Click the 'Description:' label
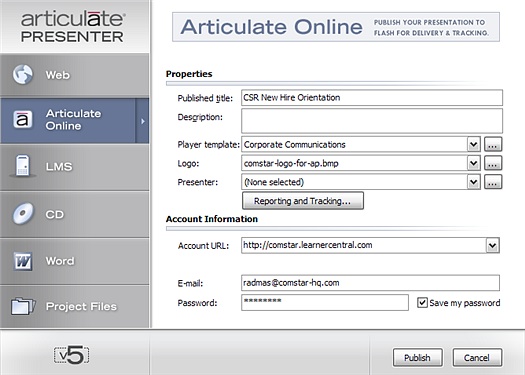Screen dimensions: 525x375 tap(200, 117)
